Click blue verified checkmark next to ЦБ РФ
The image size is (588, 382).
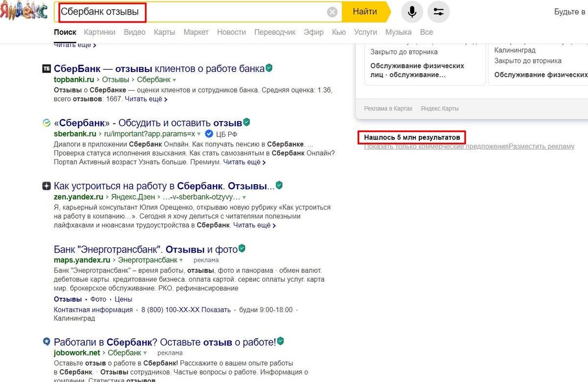(x=209, y=134)
